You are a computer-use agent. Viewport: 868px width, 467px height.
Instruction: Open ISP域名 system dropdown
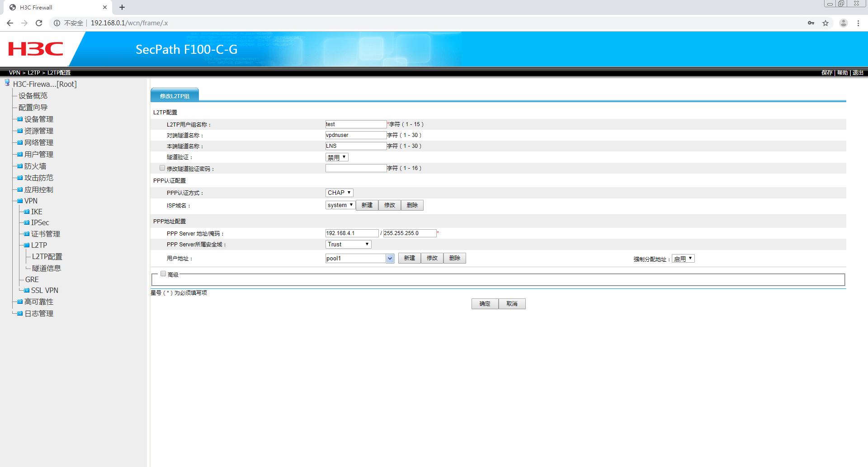(x=340, y=205)
